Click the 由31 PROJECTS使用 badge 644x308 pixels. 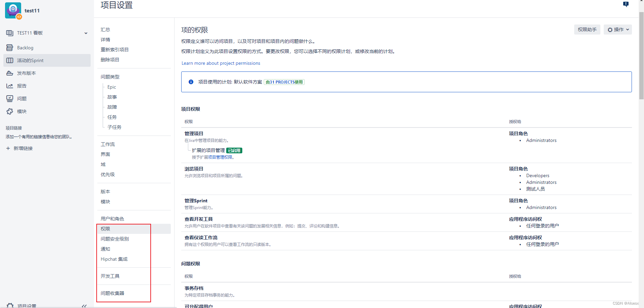pos(284,82)
